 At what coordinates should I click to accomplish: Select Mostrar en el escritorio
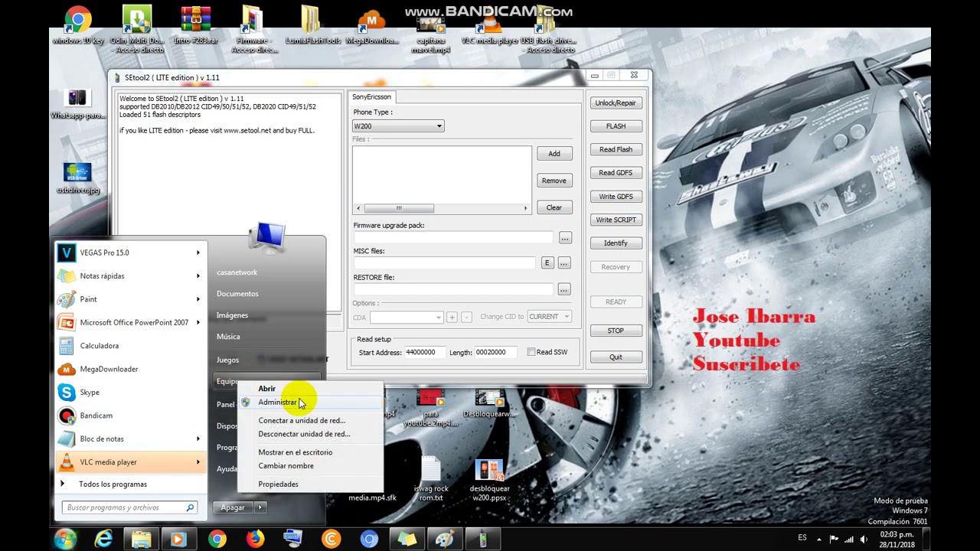coord(309,452)
